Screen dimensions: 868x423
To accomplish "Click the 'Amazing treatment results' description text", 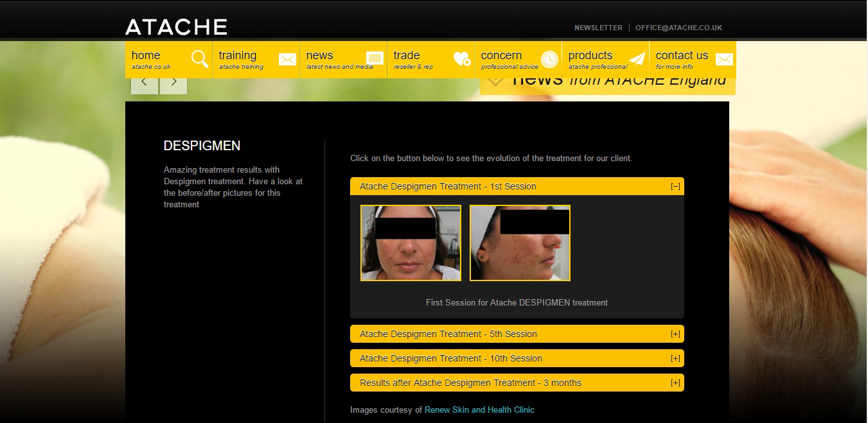I will coord(233,187).
